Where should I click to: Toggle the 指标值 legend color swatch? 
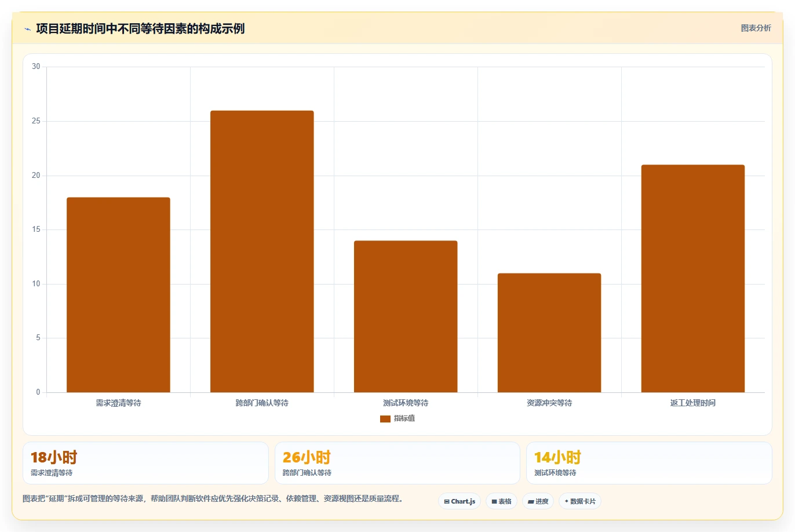[385, 418]
